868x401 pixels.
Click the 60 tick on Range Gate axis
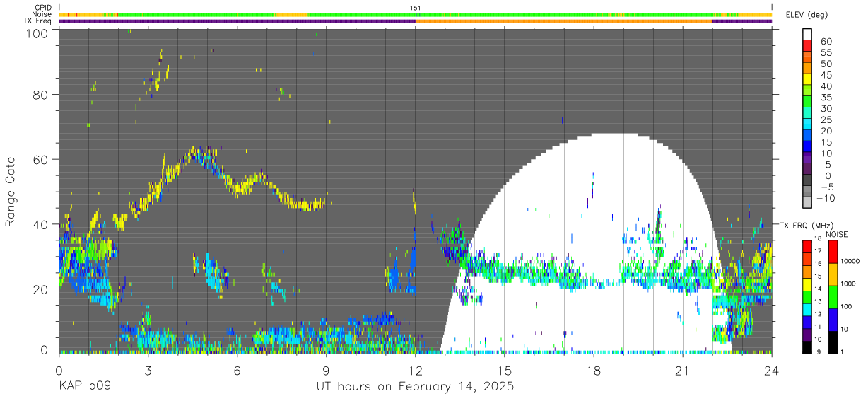[x=41, y=159]
